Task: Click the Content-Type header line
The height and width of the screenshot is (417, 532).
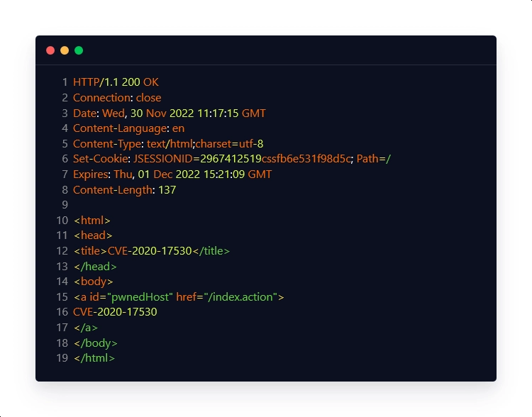Action: coord(168,144)
